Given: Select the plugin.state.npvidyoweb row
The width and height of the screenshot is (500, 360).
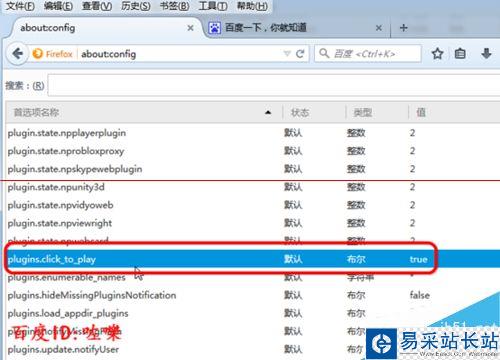Looking at the screenshot, I should 252,205.
